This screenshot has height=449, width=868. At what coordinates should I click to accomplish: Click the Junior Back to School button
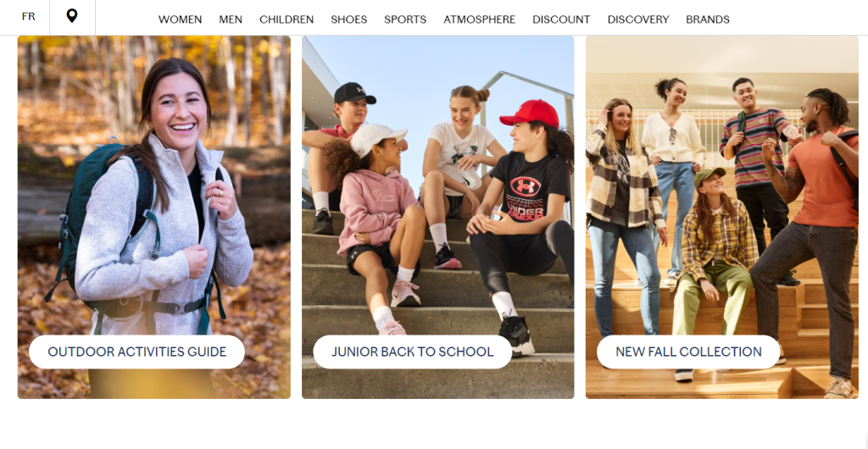pos(413,352)
